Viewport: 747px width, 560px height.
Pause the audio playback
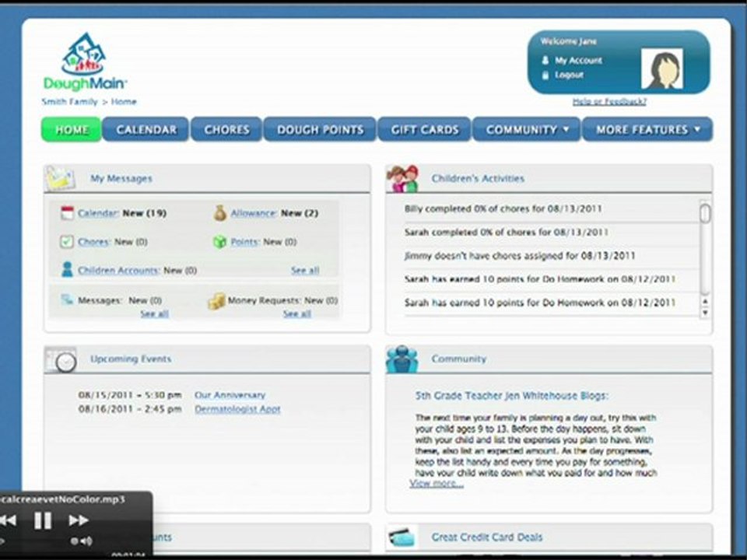(42, 520)
